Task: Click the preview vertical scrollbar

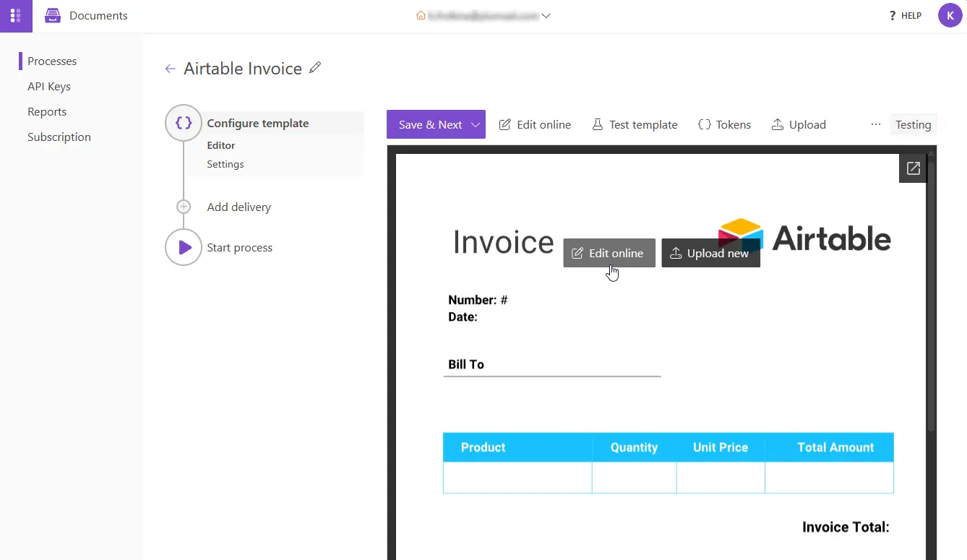Action: 932,296
